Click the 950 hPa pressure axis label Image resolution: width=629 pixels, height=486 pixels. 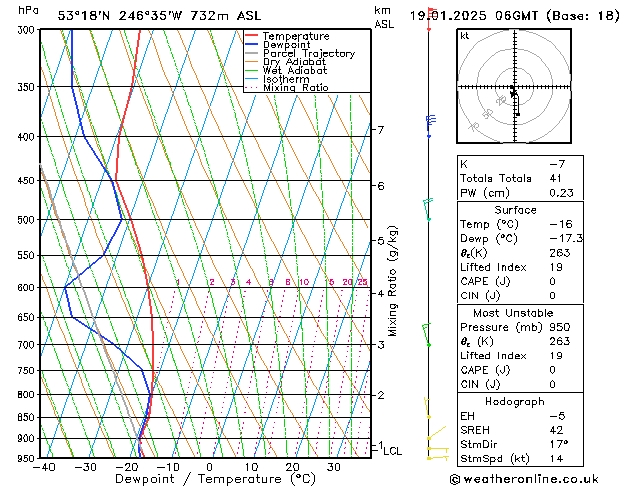point(28,458)
